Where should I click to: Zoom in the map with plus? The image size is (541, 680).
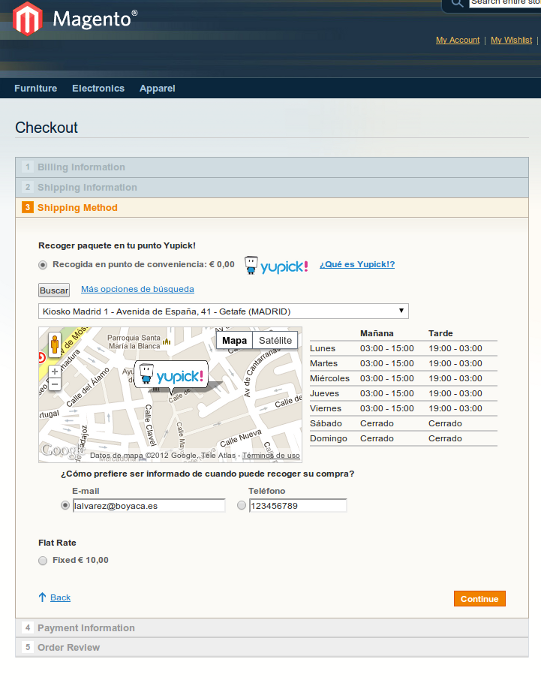(x=55, y=372)
